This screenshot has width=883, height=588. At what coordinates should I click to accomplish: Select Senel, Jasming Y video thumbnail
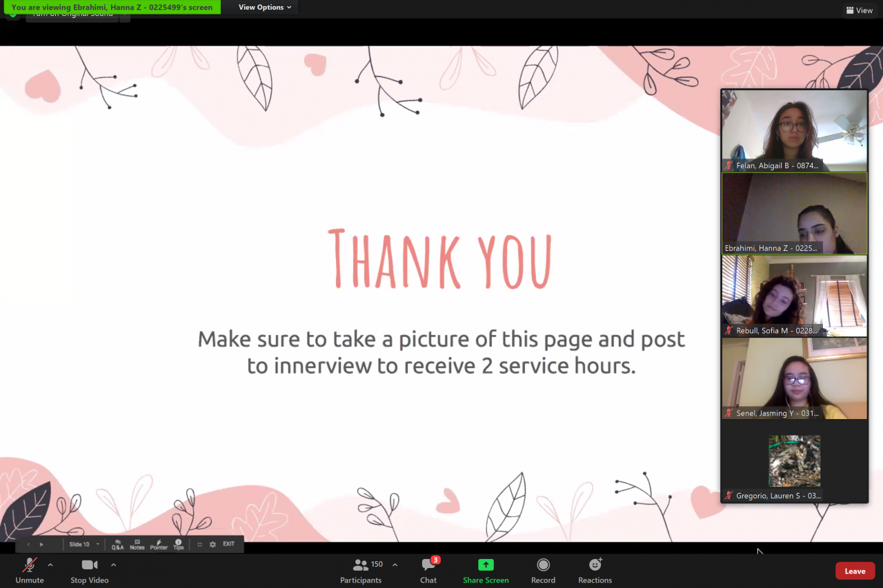[795, 378]
